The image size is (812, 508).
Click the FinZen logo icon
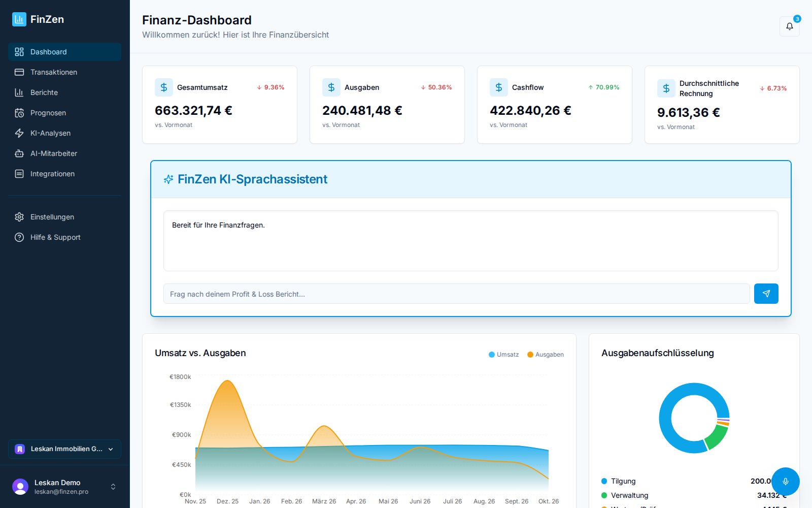coord(19,19)
